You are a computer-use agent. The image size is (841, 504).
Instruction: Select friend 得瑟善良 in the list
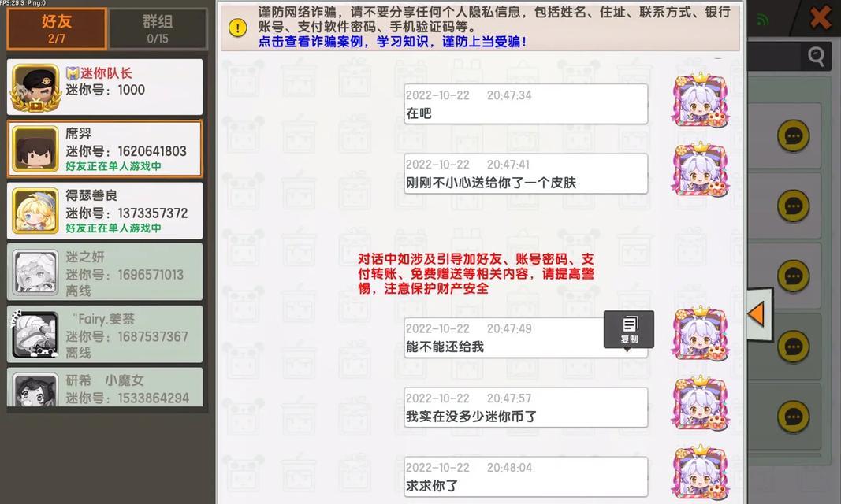105,210
